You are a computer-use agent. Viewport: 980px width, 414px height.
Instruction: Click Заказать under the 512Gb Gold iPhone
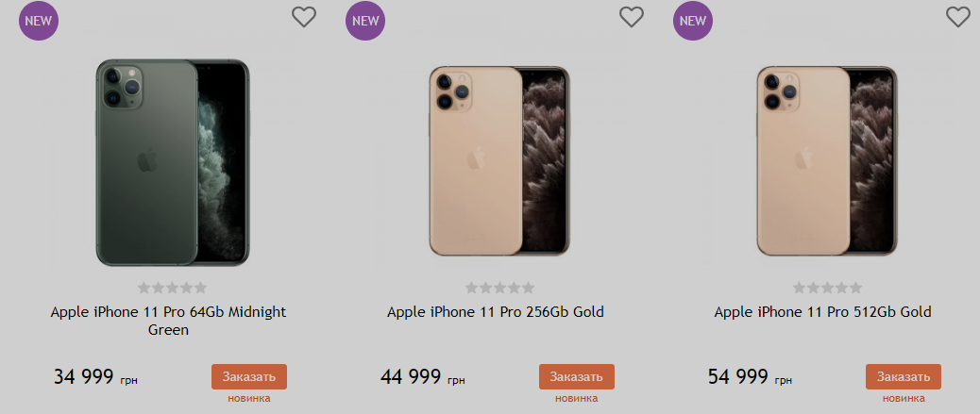coord(904,376)
